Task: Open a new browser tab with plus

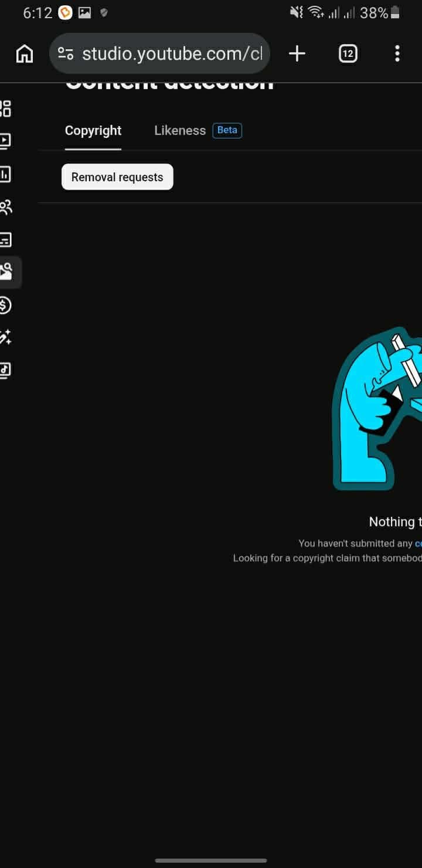Action: tap(297, 54)
